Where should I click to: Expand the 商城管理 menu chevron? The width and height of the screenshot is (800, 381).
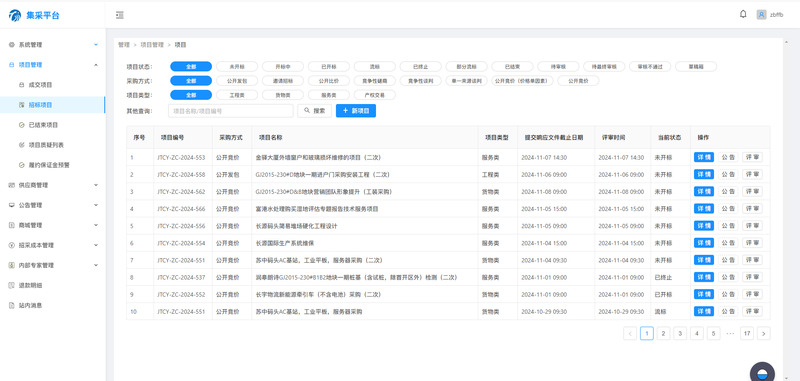[96, 225]
